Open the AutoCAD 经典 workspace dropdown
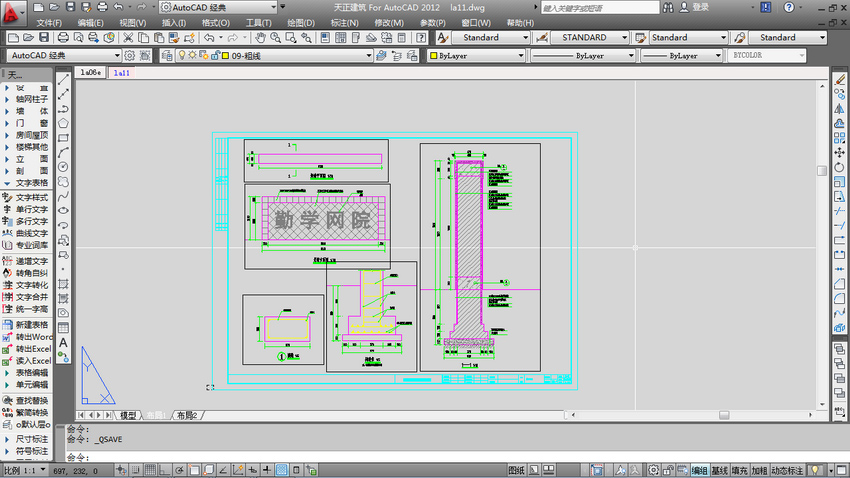The width and height of the screenshot is (850, 478). tap(64, 55)
